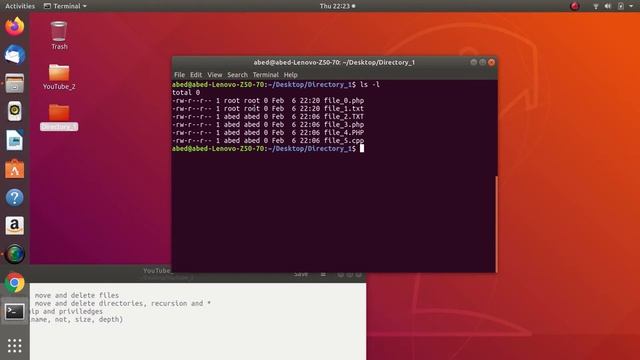
Task: Click 'move and delete files' line in editor
Action: tap(77, 295)
